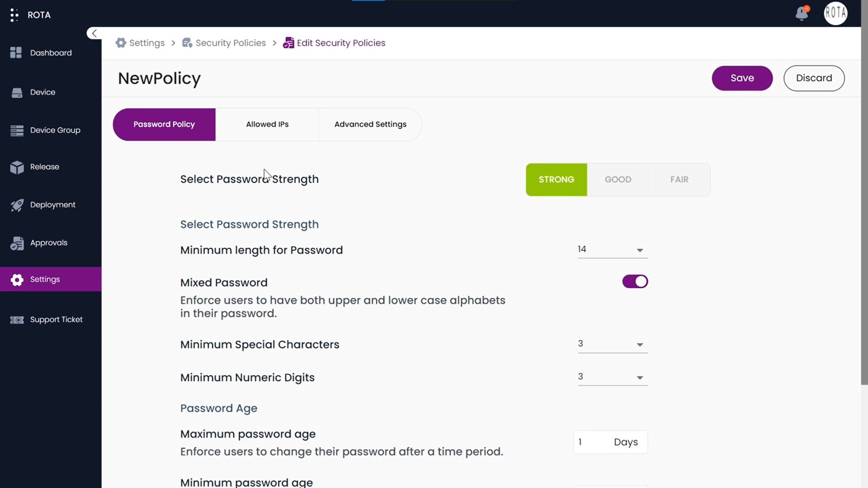This screenshot has width=868, height=488.
Task: Open the Release box icon
Action: [x=17, y=167]
